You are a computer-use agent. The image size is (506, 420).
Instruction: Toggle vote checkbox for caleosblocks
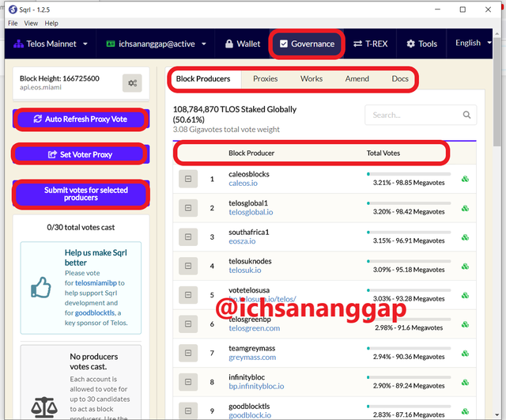[x=188, y=179]
